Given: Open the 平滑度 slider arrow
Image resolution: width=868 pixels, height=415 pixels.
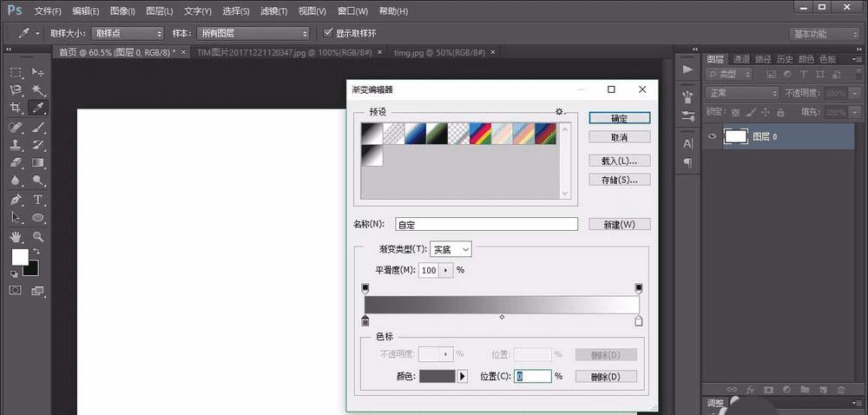Looking at the screenshot, I should click(445, 271).
